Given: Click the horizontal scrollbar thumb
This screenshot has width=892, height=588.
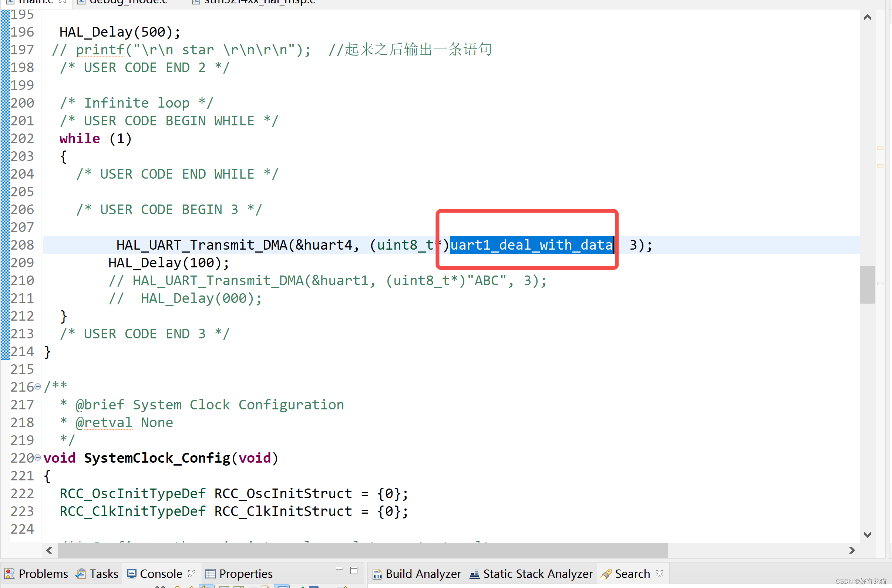Looking at the screenshot, I should 362,550.
